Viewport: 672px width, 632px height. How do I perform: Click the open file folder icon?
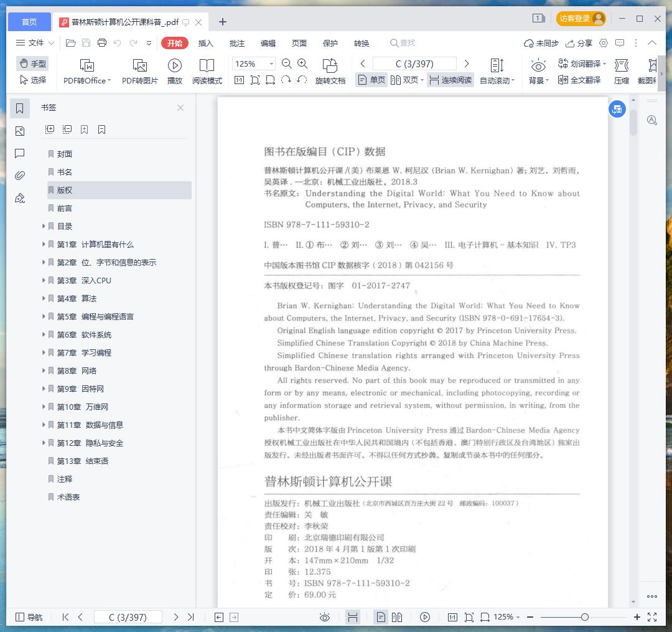71,43
